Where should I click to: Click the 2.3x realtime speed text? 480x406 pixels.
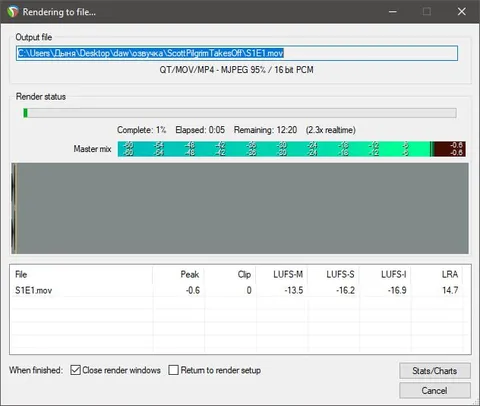(331, 130)
